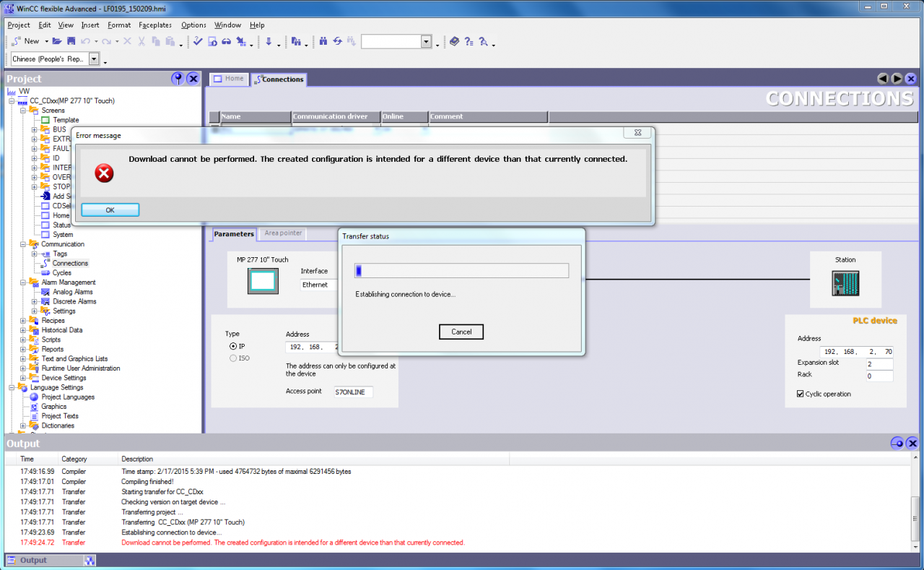Select the Parameters tab
924x570 pixels.
tap(234, 234)
